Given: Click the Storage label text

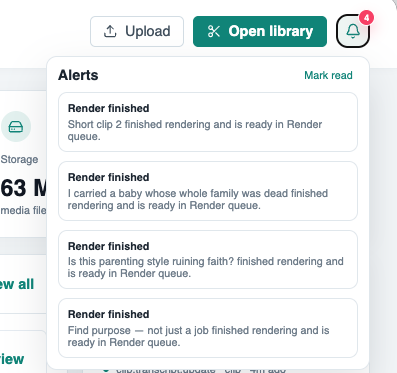Looking at the screenshot, I should tap(19, 159).
